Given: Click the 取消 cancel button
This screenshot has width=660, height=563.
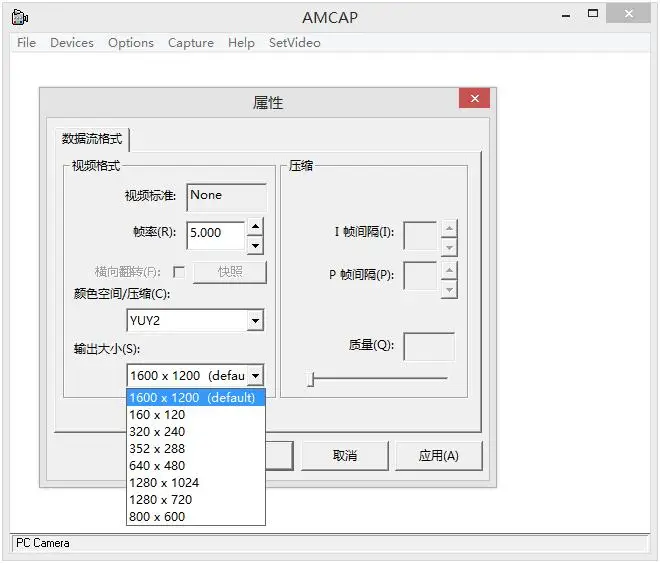Looking at the screenshot, I should click(x=345, y=455).
